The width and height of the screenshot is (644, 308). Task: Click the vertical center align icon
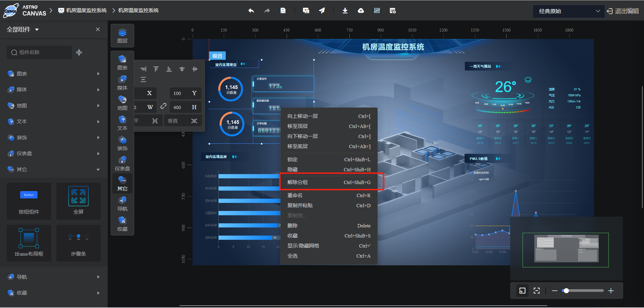pyautogui.click(x=182, y=69)
